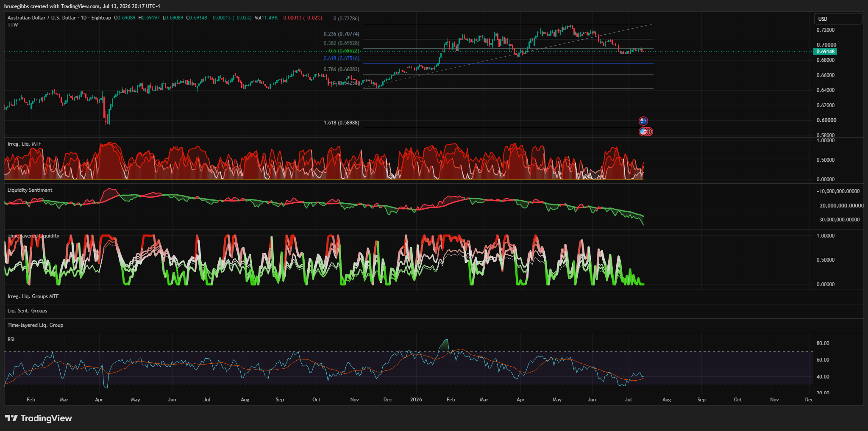
Task: Click the 0 (0.72786) Fibonacci level label
Action: click(346, 19)
